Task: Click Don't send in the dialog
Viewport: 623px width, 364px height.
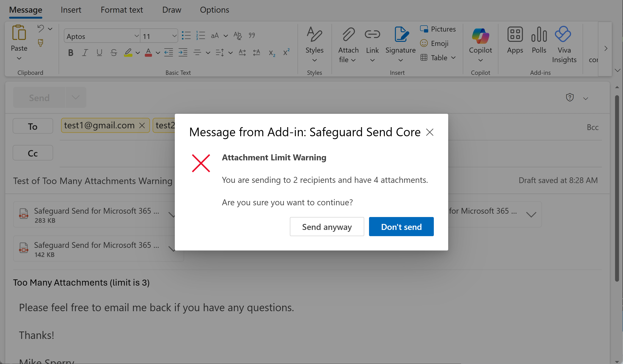Action: pos(401,227)
